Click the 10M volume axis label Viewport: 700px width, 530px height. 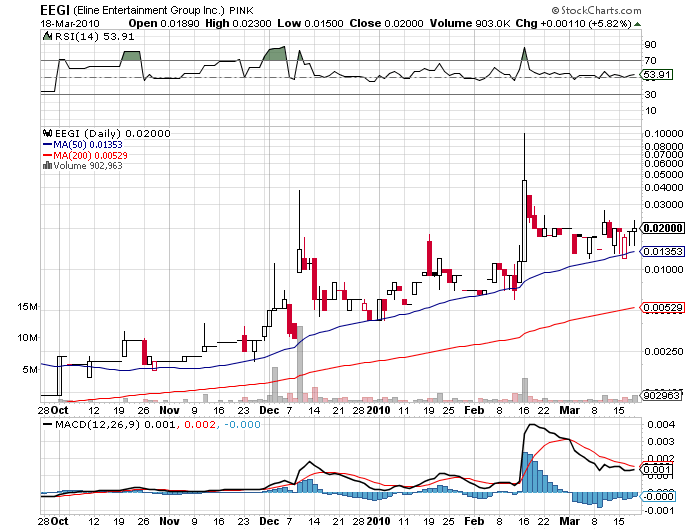pos(27,338)
